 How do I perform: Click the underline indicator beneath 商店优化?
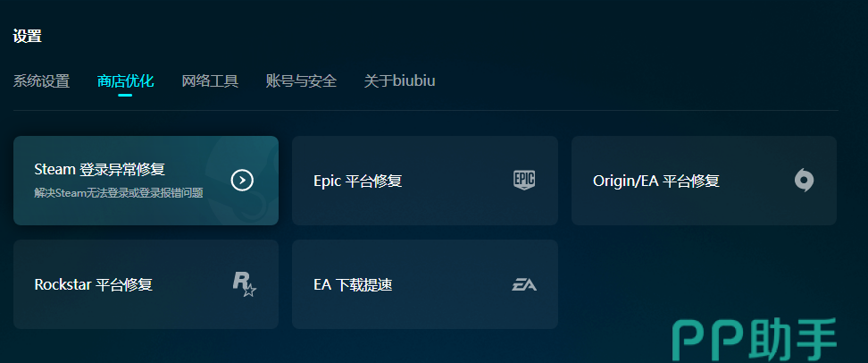[125, 95]
